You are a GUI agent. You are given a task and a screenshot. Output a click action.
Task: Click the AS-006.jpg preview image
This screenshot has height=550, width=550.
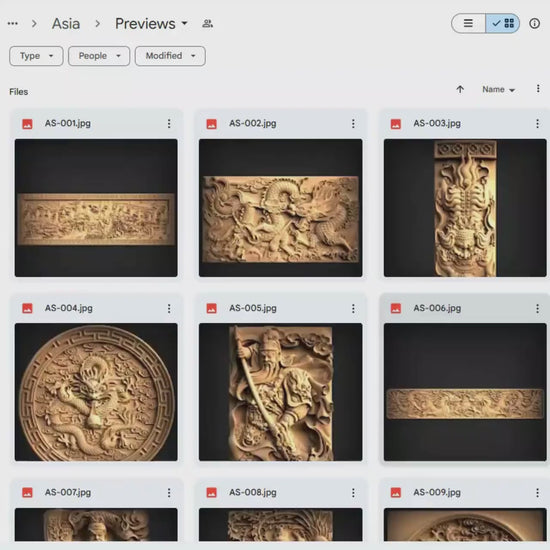[x=465, y=392]
